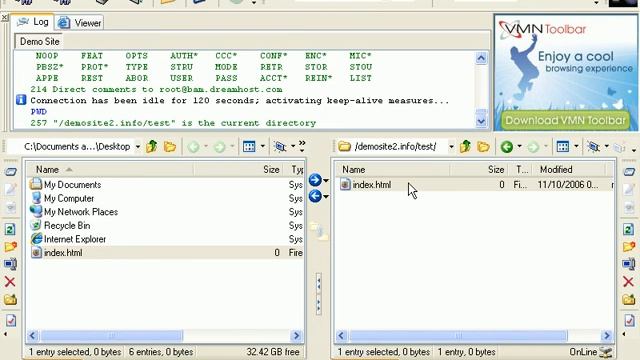The width and height of the screenshot is (640, 360).
Task: Sort remote files by Name column
Action: click(x=392, y=169)
